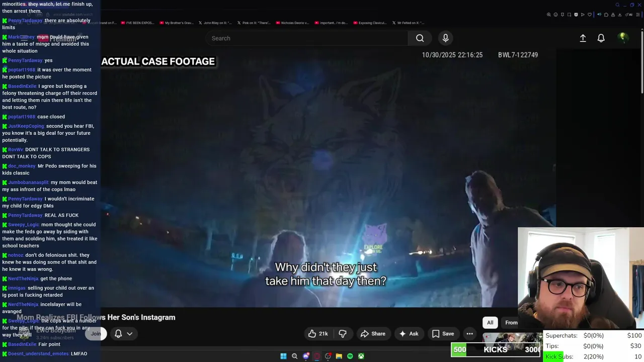
Task: Toggle channel notification bell under video
Action: tap(118, 333)
